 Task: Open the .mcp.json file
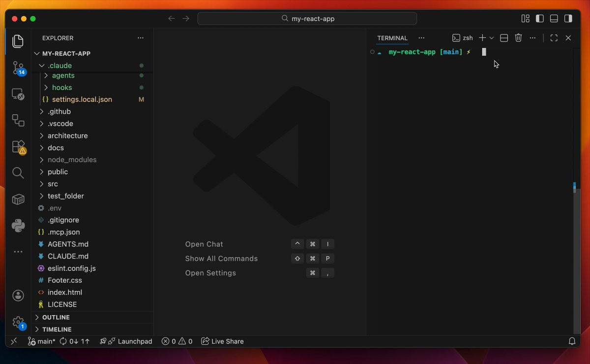(x=92, y=232)
